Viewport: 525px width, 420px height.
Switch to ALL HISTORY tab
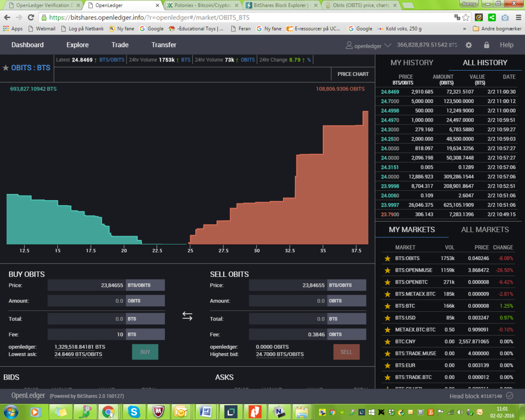tap(485, 63)
